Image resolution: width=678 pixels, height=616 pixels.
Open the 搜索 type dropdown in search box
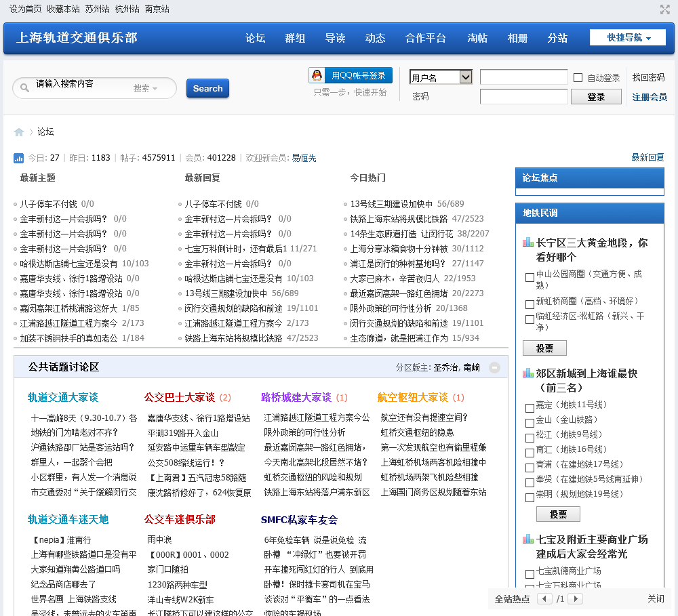pyautogui.click(x=145, y=88)
